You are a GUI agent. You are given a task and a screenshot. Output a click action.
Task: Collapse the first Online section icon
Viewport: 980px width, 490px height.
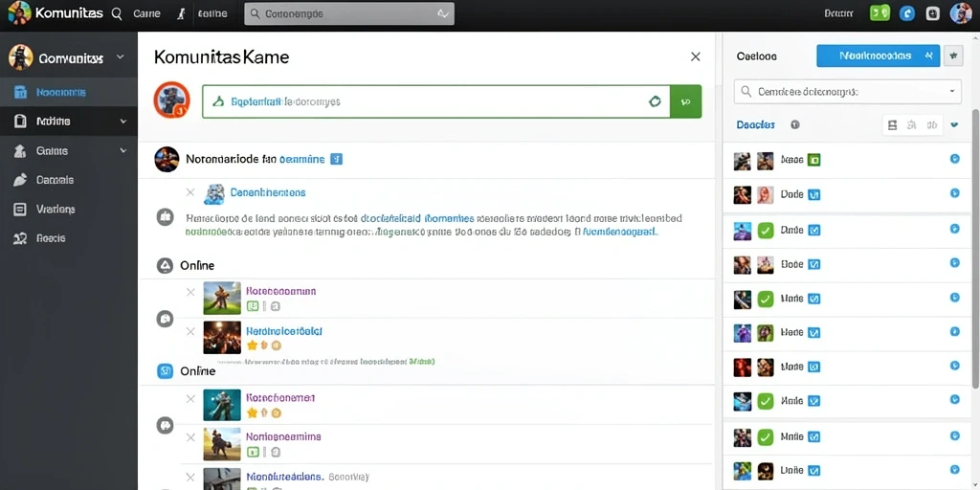[x=165, y=266]
